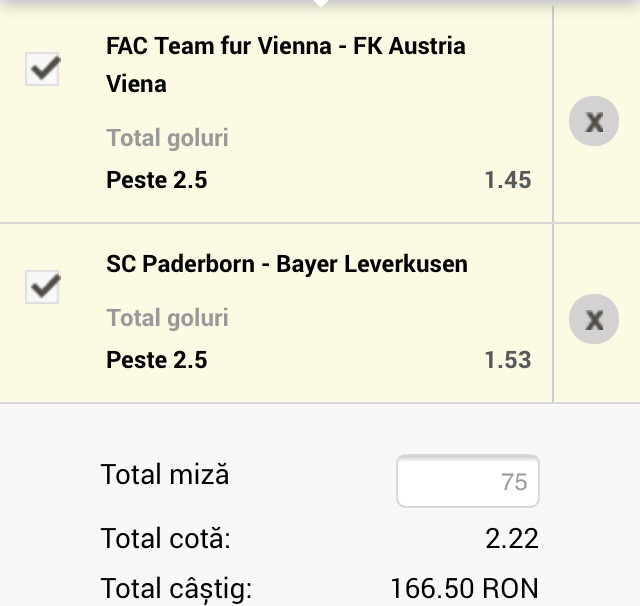Select Peste 2.5 in the Vienna bet
Image resolution: width=640 pixels, height=606 pixels.
click(x=157, y=180)
